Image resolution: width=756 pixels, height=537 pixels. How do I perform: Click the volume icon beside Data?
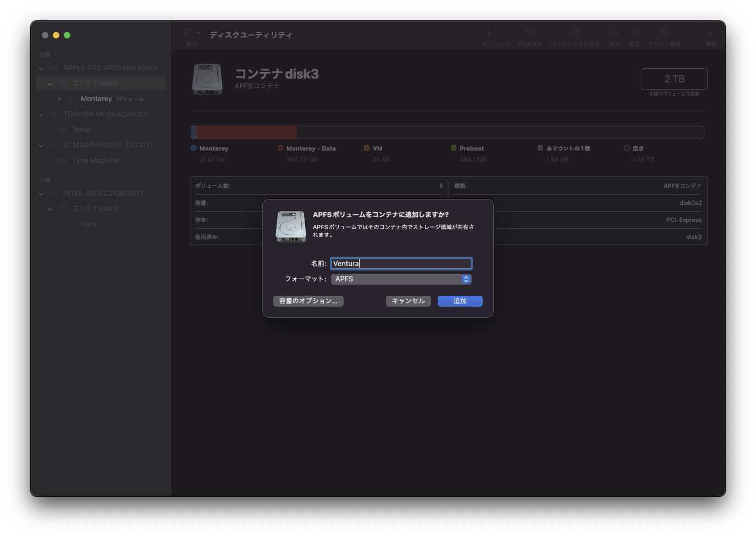71,224
